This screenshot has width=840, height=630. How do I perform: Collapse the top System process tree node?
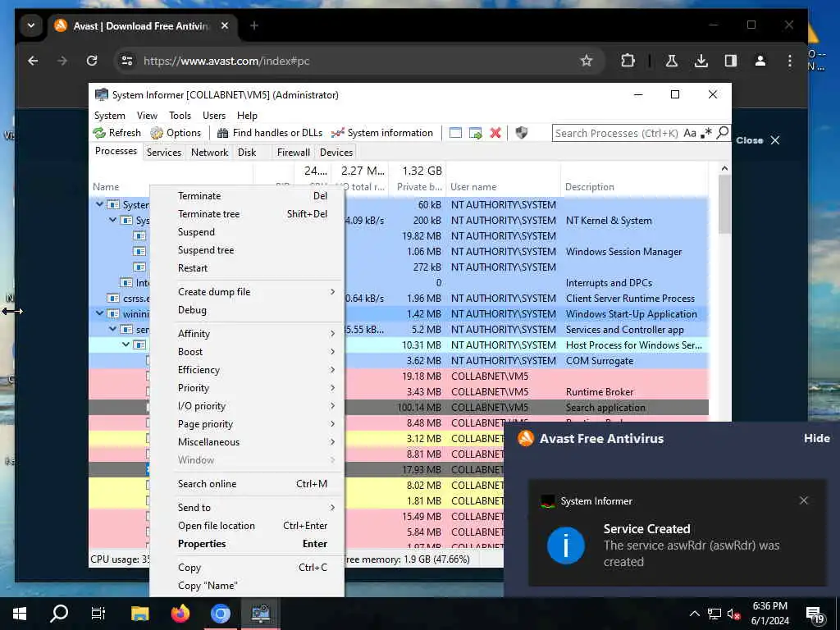pyautogui.click(x=99, y=204)
